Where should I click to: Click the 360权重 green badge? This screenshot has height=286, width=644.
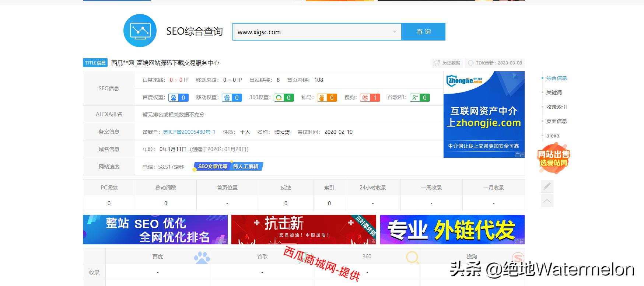click(284, 98)
